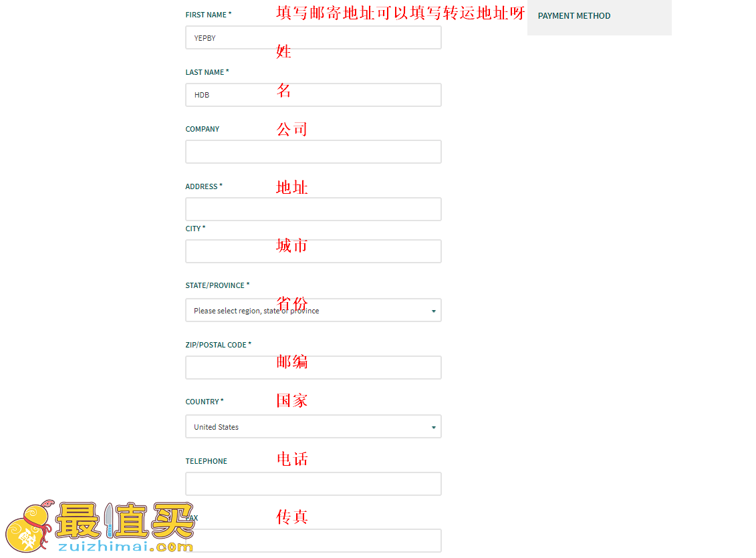Select the City input field
The height and width of the screenshot is (558, 756).
click(x=313, y=251)
